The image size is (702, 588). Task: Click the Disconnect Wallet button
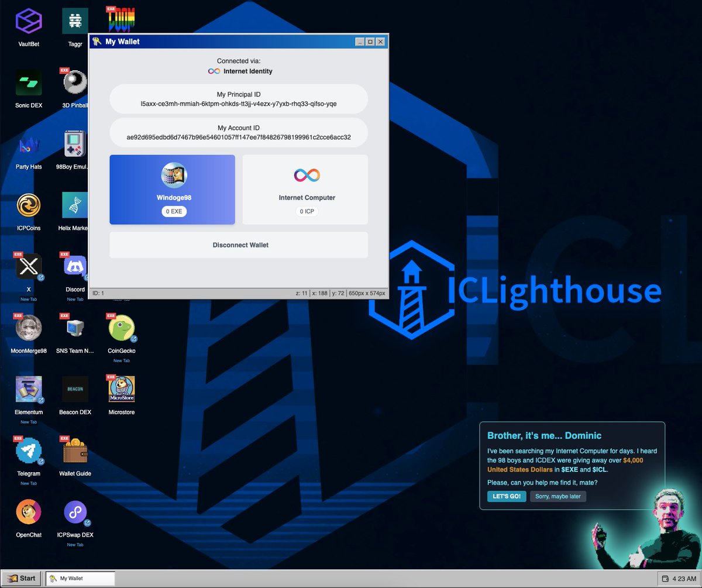pos(239,245)
